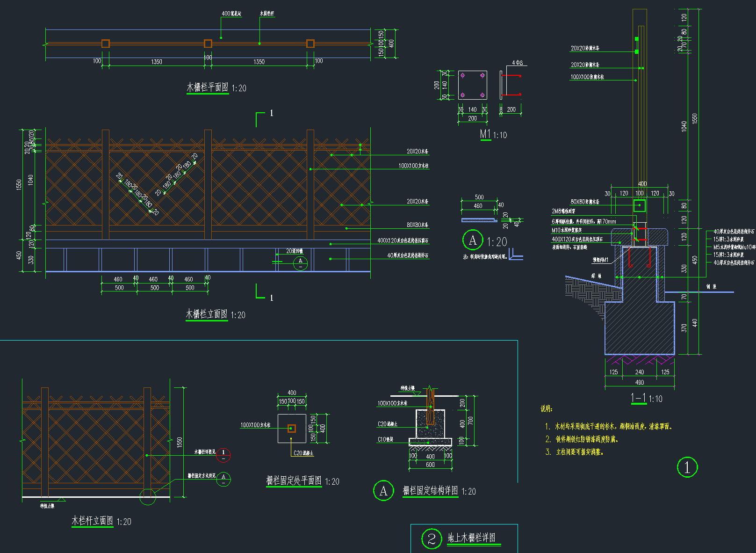The image size is (756, 553).
Task: Click the large green circled 1 marker
Action: click(687, 467)
